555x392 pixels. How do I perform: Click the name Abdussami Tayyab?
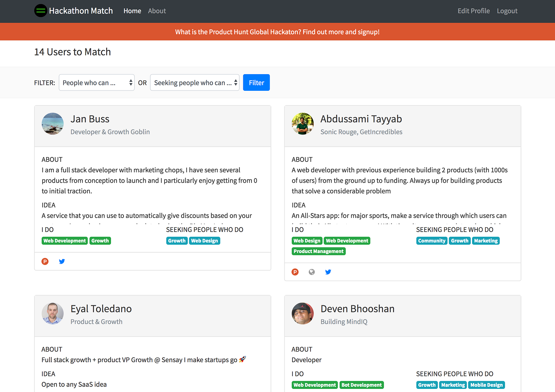361,119
